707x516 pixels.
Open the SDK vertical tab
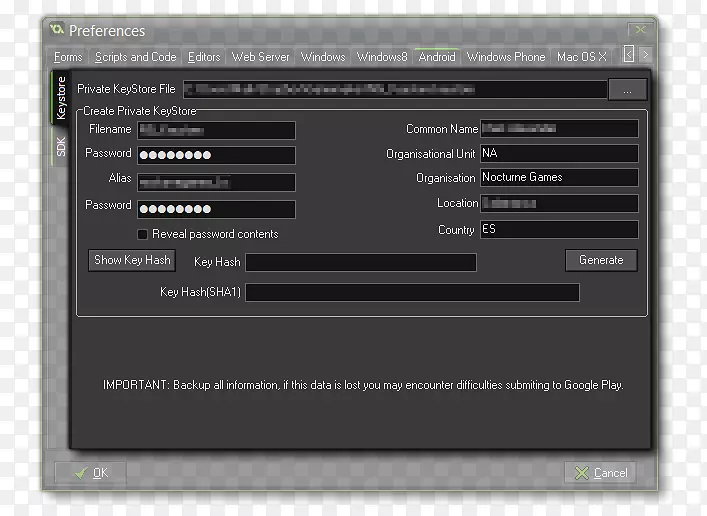click(x=61, y=148)
